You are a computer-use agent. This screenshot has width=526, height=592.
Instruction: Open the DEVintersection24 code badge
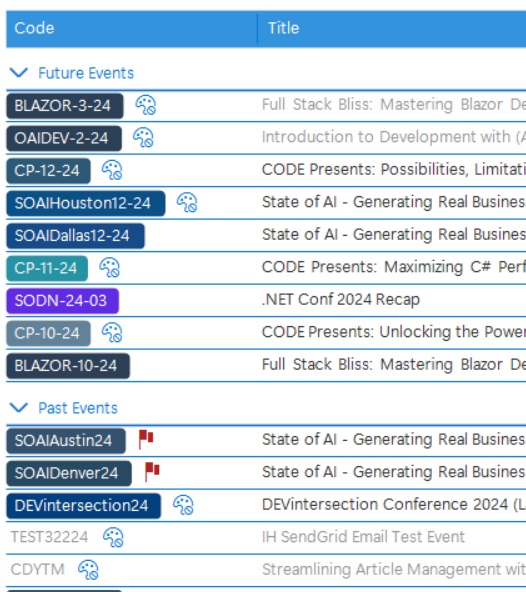point(83,506)
